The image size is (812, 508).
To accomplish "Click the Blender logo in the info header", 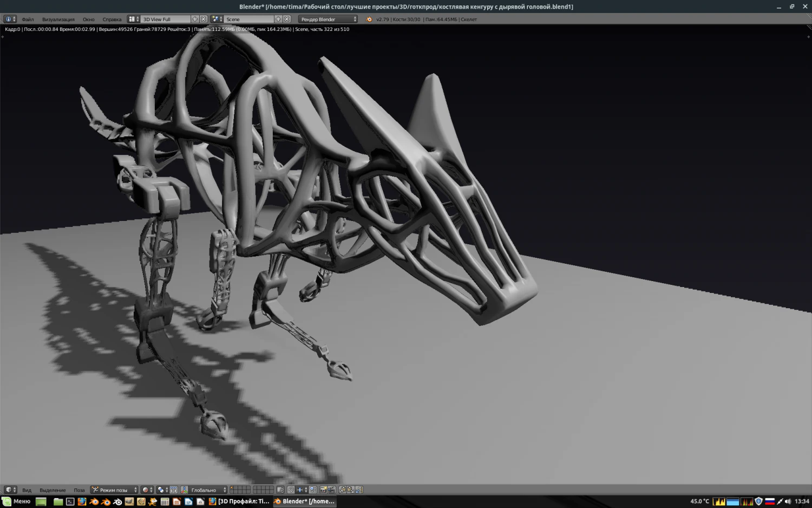I will click(x=370, y=19).
